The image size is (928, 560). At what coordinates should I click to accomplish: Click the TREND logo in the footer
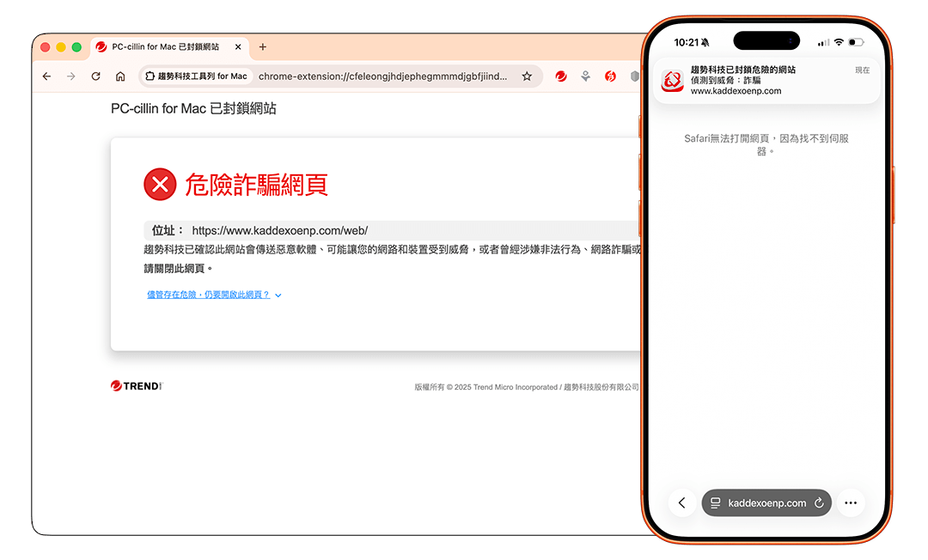coord(136,386)
